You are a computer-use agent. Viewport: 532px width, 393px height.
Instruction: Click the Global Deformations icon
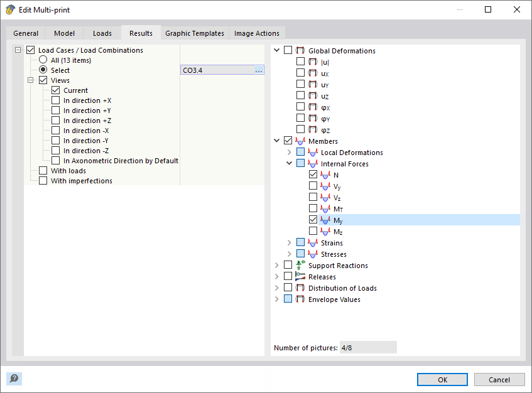click(300, 50)
